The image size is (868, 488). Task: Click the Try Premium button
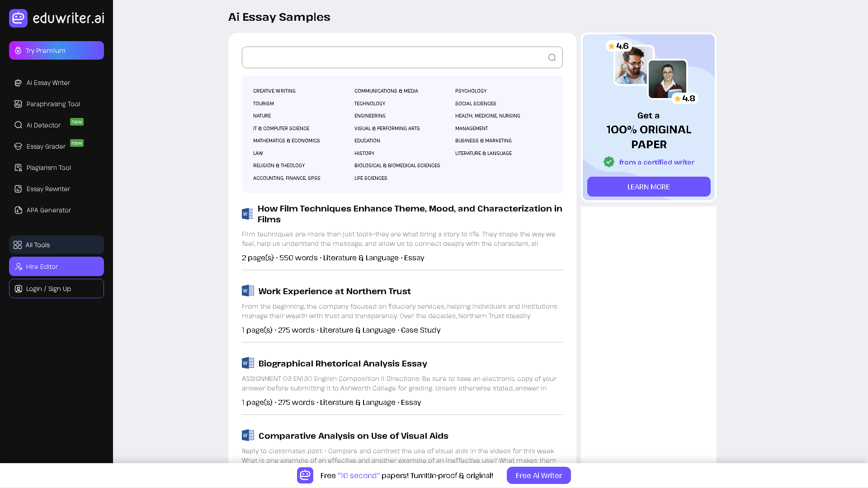(x=56, y=50)
